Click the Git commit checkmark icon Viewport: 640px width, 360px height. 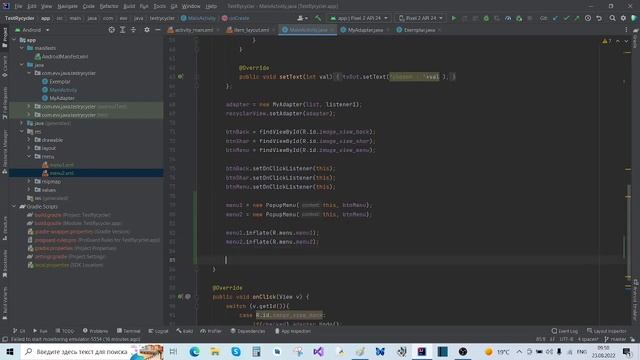tap(566, 18)
